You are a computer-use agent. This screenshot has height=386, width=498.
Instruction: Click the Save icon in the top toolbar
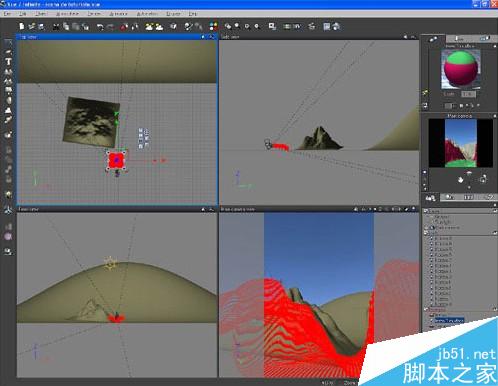pyautogui.click(x=41, y=26)
